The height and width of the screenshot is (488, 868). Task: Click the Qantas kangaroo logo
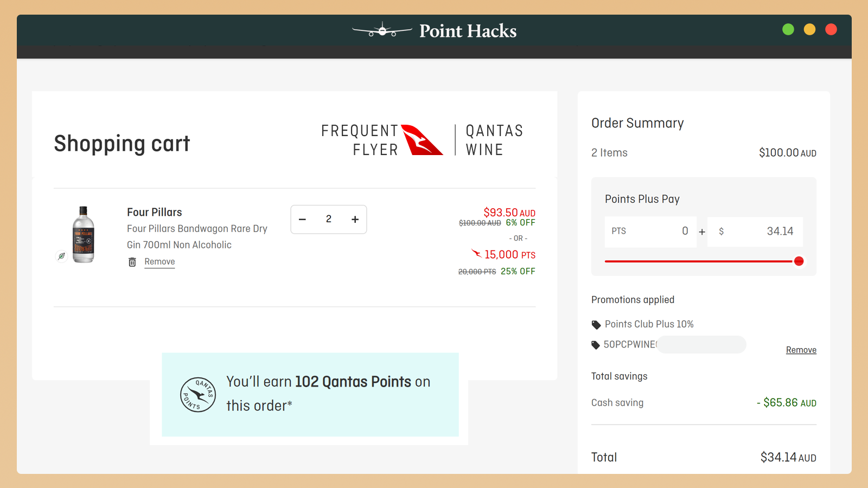coord(422,140)
